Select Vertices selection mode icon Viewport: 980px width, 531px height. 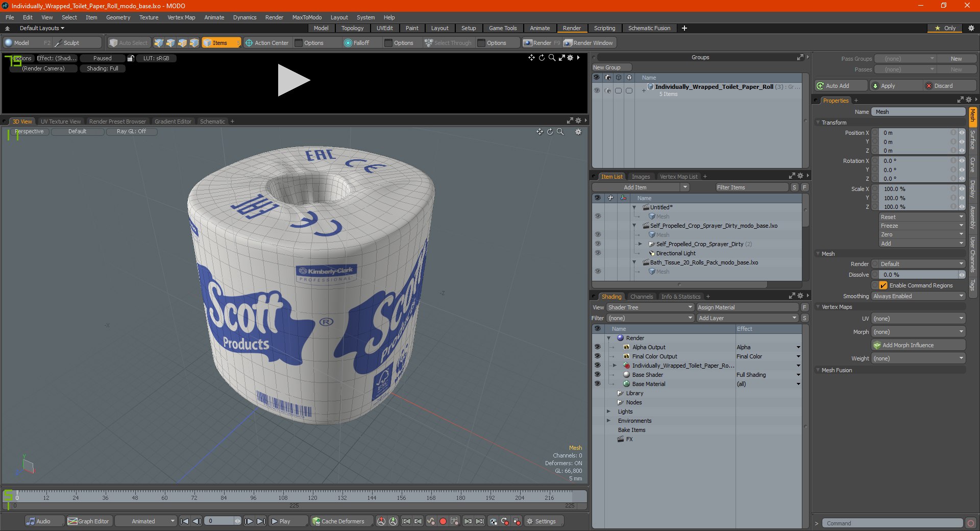click(159, 43)
